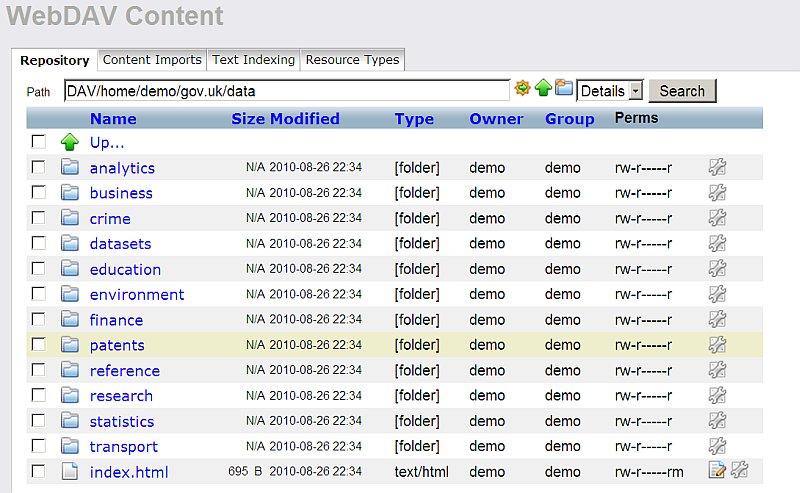Screen dimensions: 800x493
Task: Sort the listing by Name column
Action: 113,118
